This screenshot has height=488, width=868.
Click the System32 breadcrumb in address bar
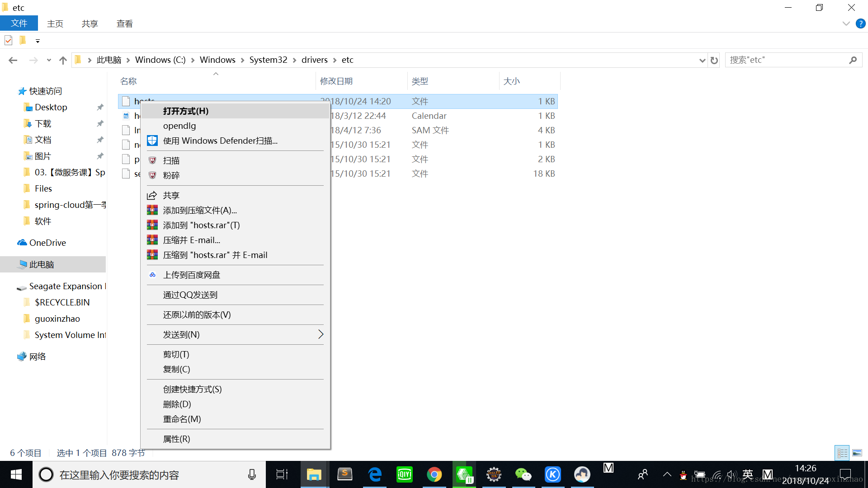click(x=268, y=60)
